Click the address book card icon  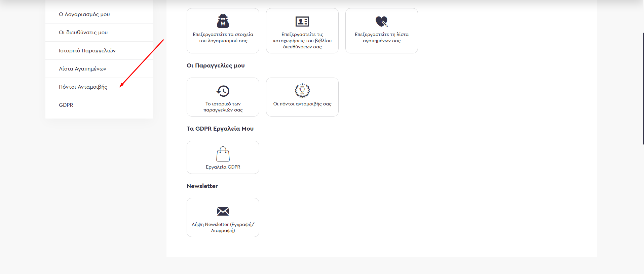click(x=302, y=21)
